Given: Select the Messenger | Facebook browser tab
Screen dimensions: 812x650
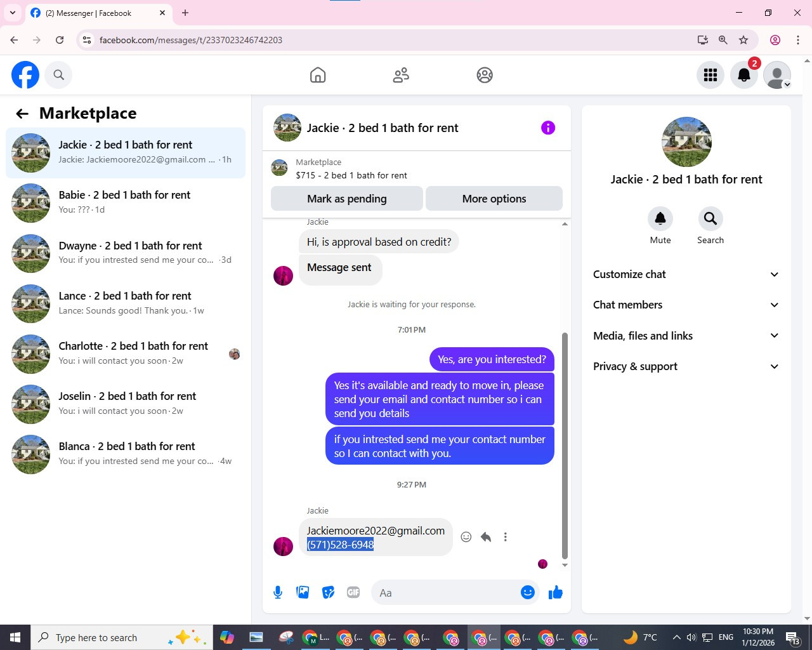Looking at the screenshot, I should [98, 13].
